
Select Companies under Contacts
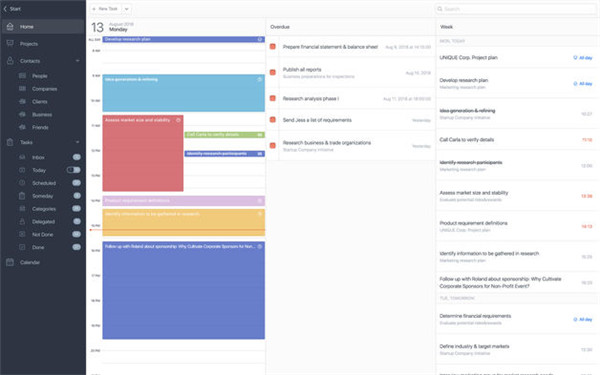pyautogui.click(x=44, y=89)
